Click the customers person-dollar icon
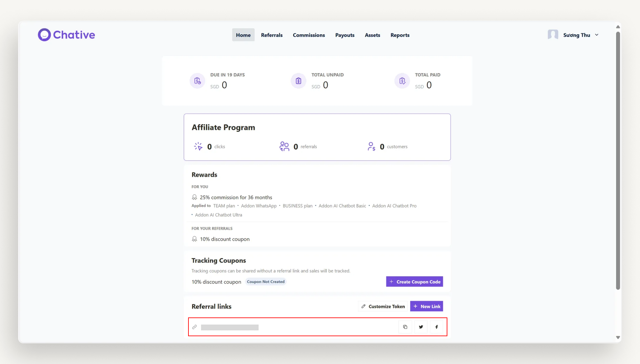The height and width of the screenshot is (364, 640). 371,146
